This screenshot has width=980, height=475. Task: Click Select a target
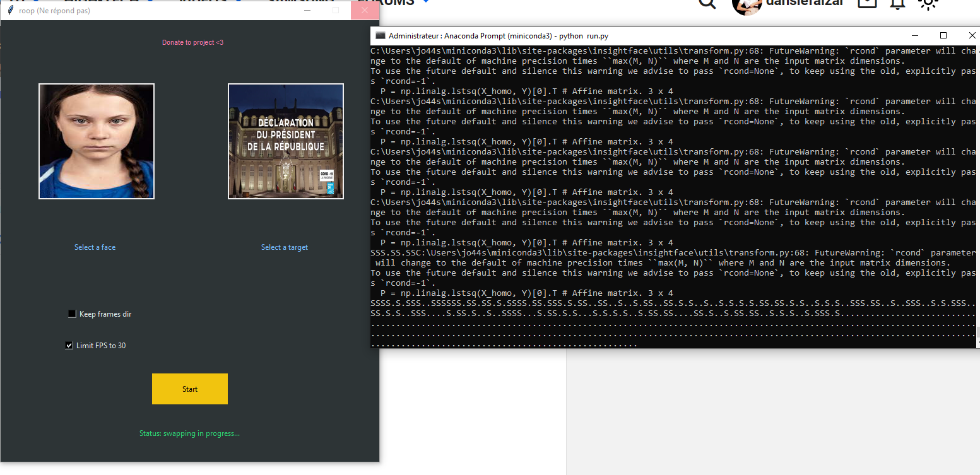[x=285, y=247]
